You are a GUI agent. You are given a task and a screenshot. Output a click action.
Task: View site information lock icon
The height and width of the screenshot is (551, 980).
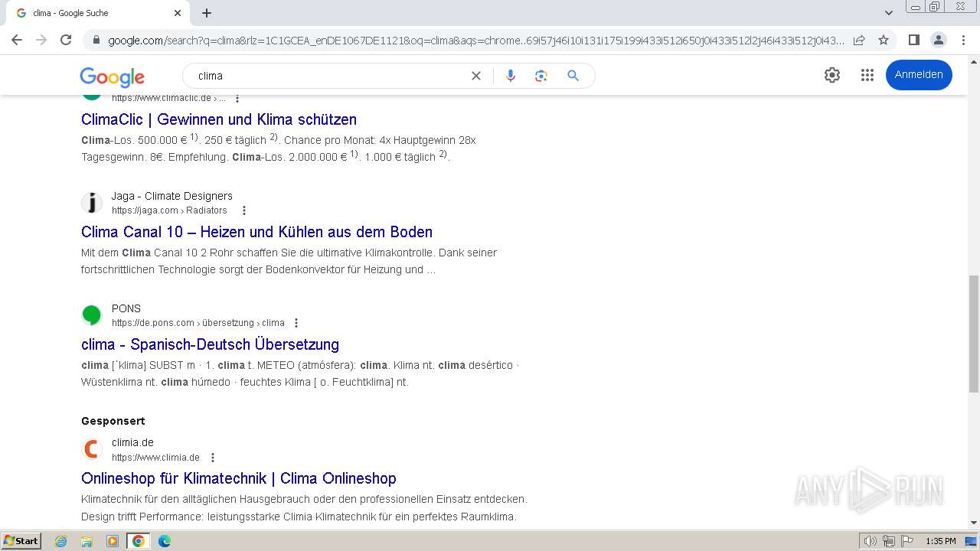(96, 40)
